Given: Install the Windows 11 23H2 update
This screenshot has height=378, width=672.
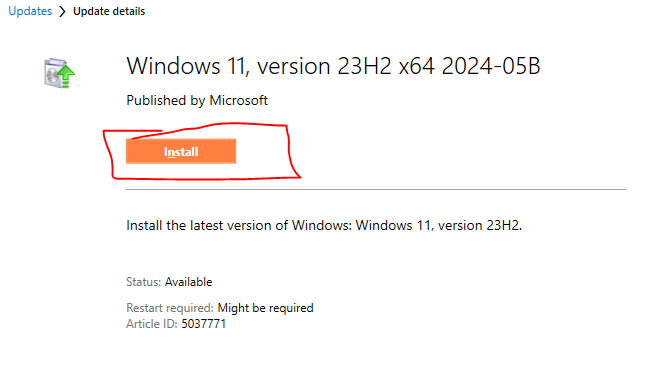Looking at the screenshot, I should coord(181,151).
